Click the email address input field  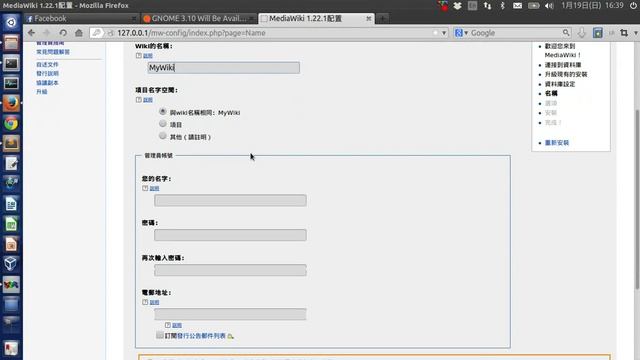[x=230, y=314]
